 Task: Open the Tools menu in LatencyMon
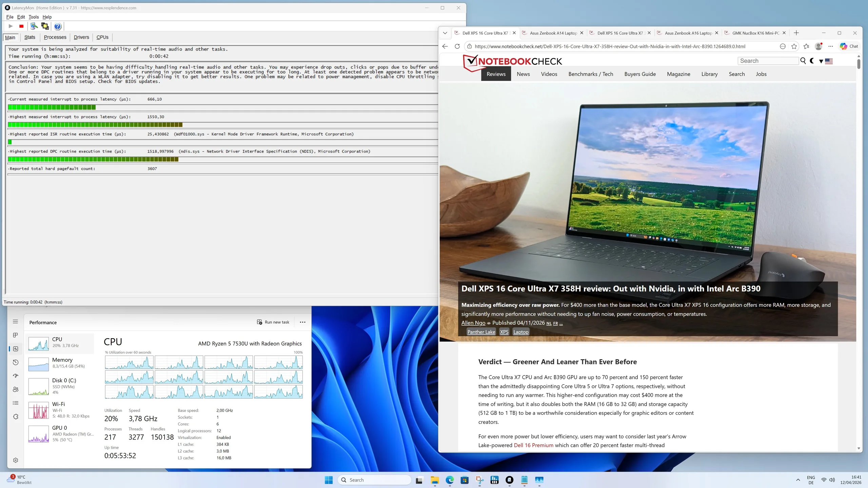[x=33, y=17]
